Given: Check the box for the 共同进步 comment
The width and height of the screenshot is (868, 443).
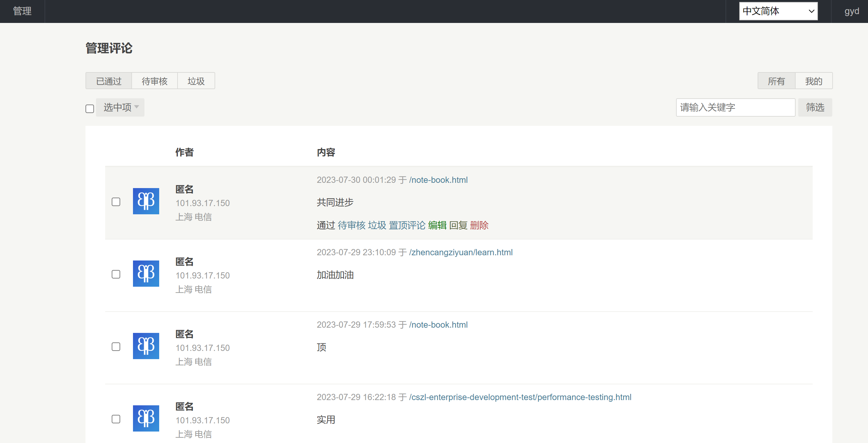Looking at the screenshot, I should [x=116, y=202].
